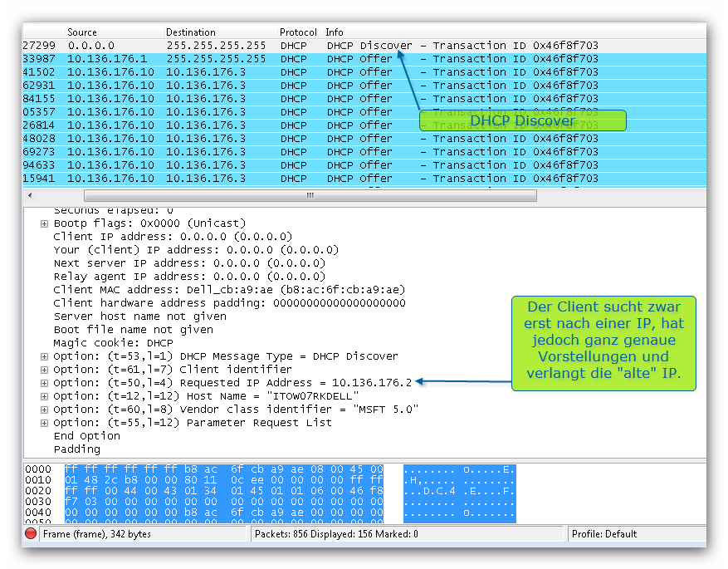
Task: Select the Relay agent IP address line
Action: [189, 277]
